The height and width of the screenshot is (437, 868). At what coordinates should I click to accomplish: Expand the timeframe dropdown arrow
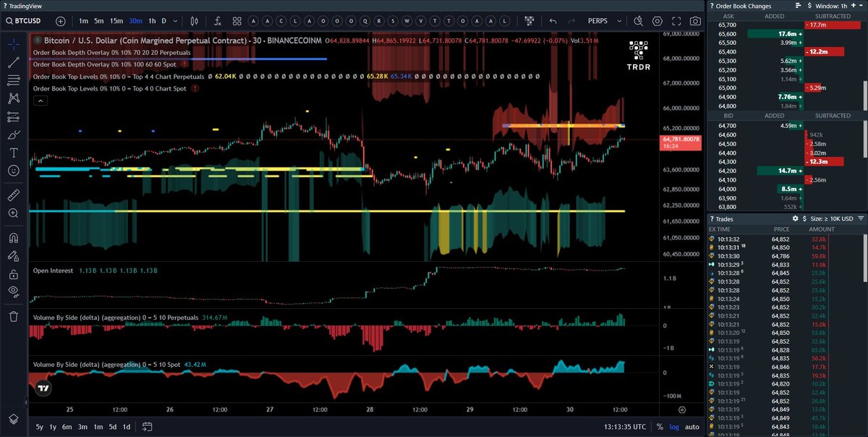(x=175, y=21)
